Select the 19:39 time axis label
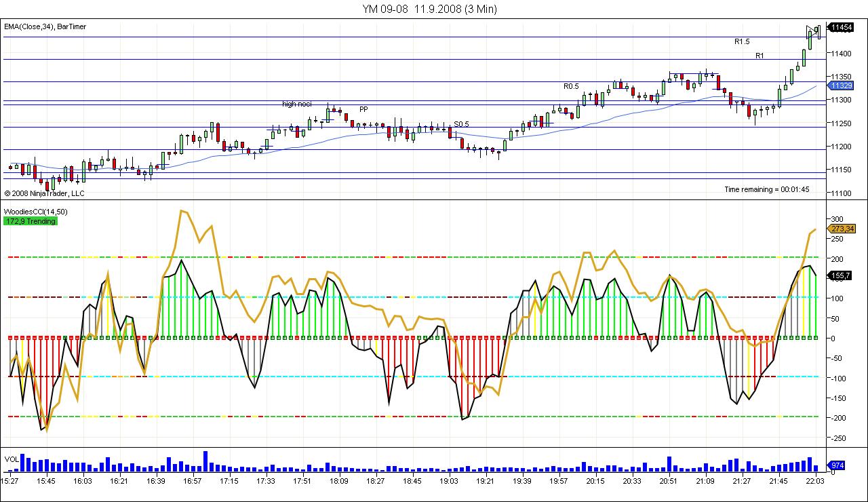868x502 pixels. (x=522, y=481)
